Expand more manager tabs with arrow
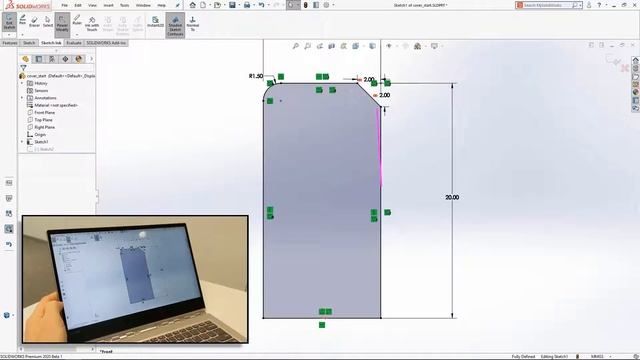The height and width of the screenshot is (360, 640). 91,59
